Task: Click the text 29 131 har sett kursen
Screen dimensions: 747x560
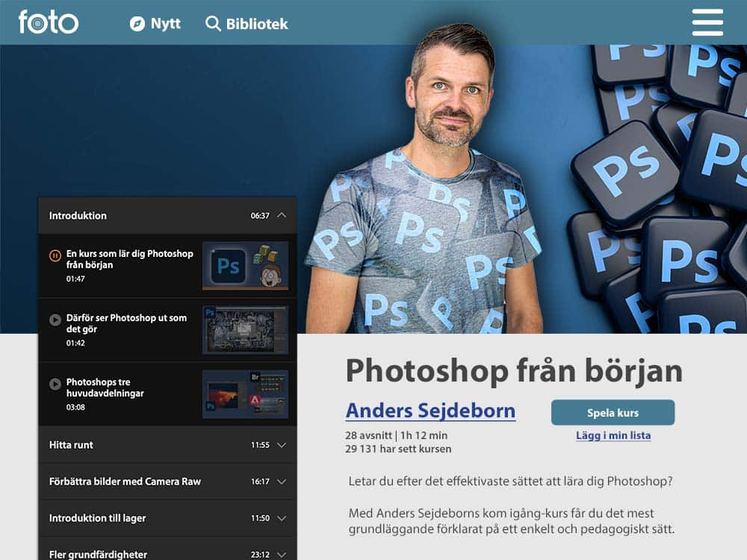Action: click(398, 449)
